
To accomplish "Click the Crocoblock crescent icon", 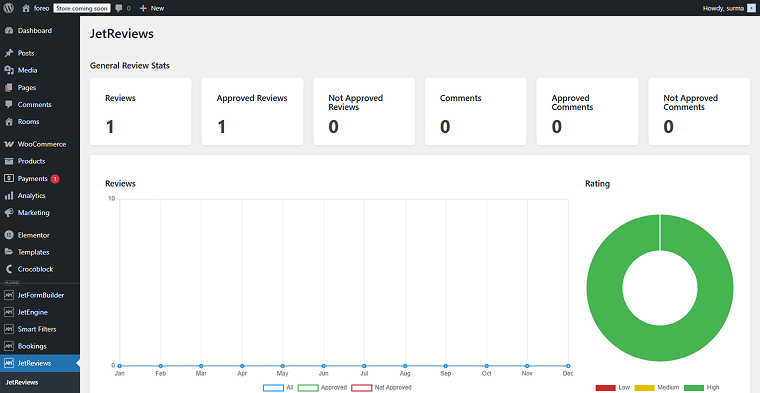I will pyautogui.click(x=9, y=269).
